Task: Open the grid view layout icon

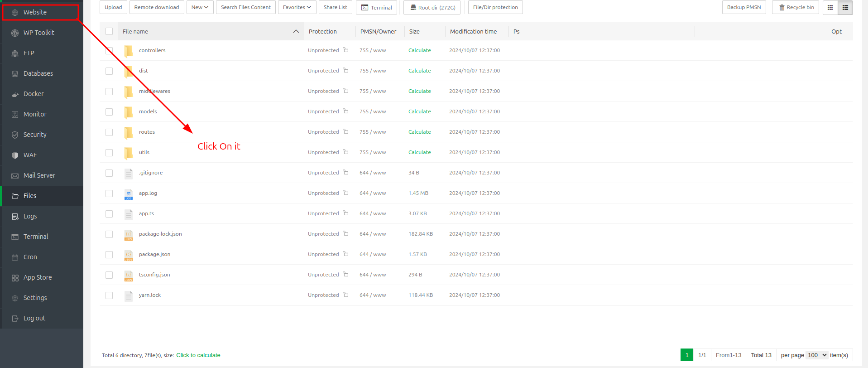Action: click(x=830, y=7)
